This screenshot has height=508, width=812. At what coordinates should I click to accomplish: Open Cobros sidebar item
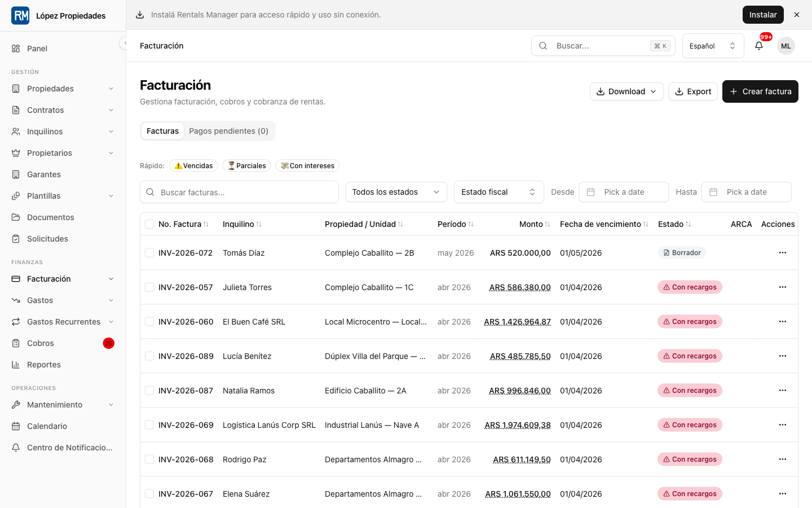tap(63, 343)
